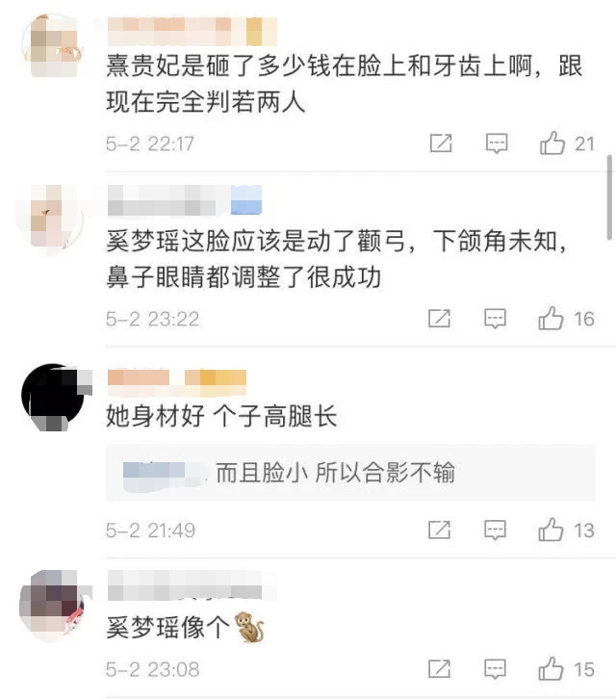This screenshot has width=616, height=700.
Task: Share the comment posted at 22:17
Action: click(441, 143)
